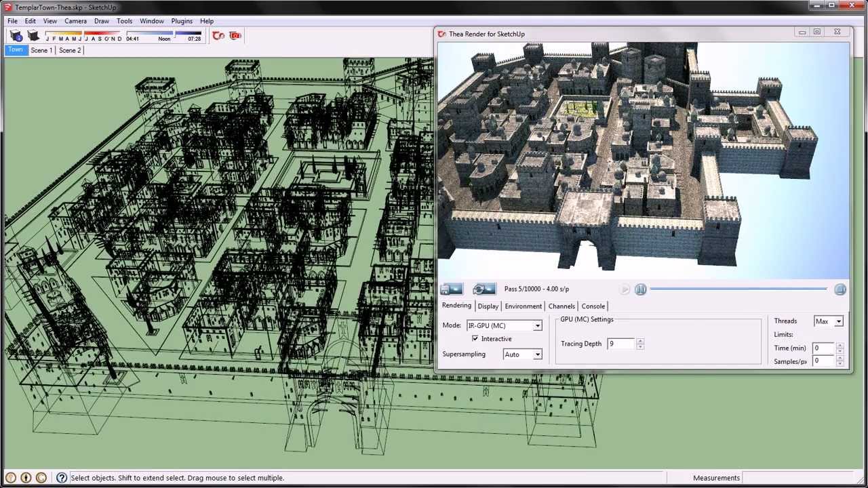Decrease Tracing Depth with down arrow
Viewport: 868px width, 488px height.
640,346
